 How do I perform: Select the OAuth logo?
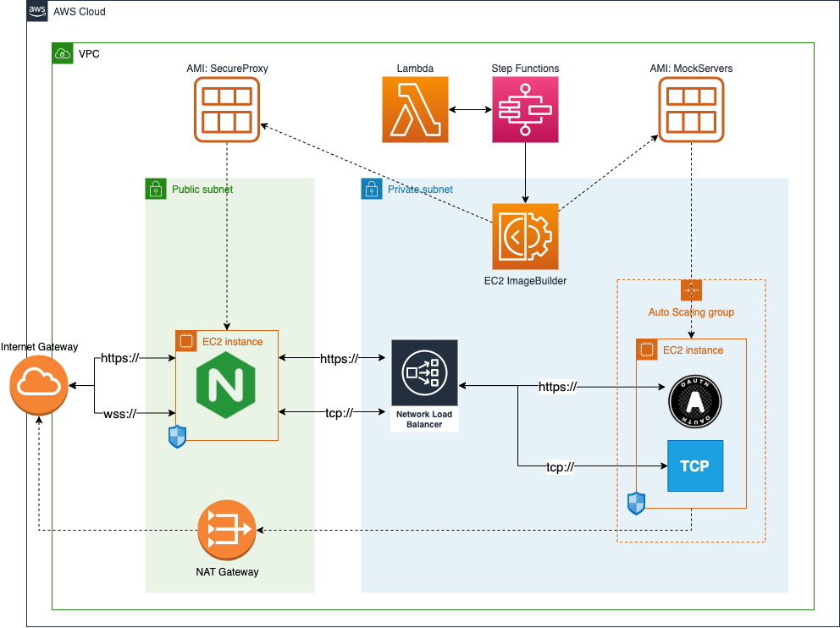695,401
